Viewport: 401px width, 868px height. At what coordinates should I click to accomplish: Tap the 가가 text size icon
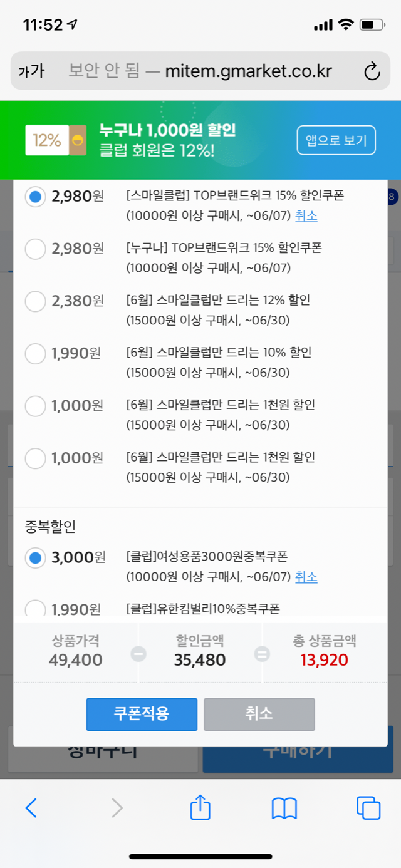[31, 71]
